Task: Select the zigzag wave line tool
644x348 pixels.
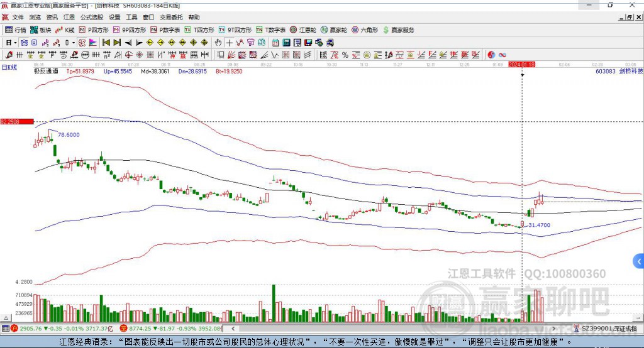Action: [275, 55]
